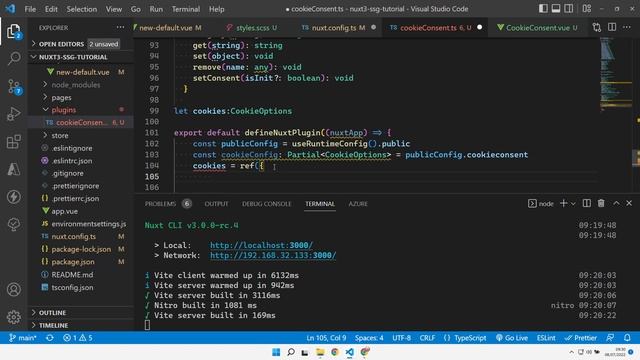The height and width of the screenshot is (360, 640).
Task: Split the editor right
Action: [x=612, y=27]
